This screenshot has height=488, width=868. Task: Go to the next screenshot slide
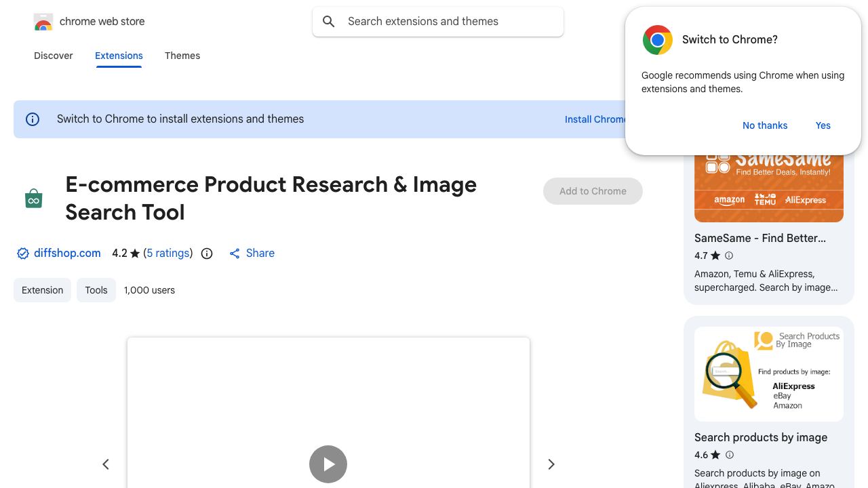[551, 464]
